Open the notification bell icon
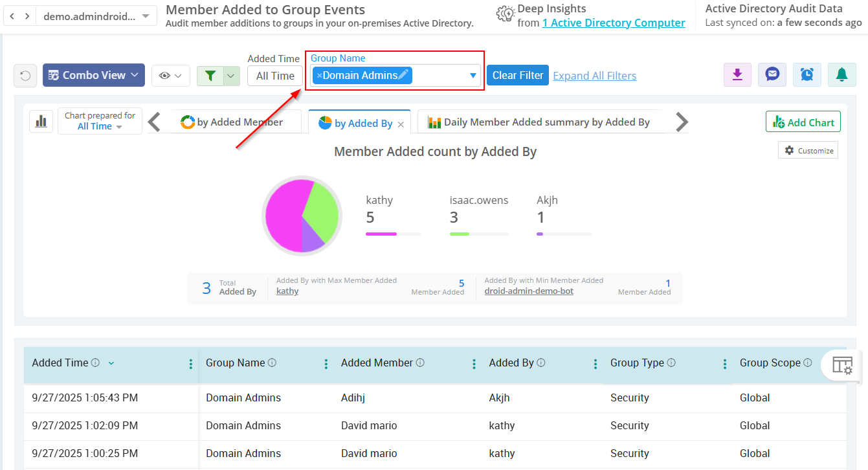The width and height of the screenshot is (868, 470). coord(841,75)
